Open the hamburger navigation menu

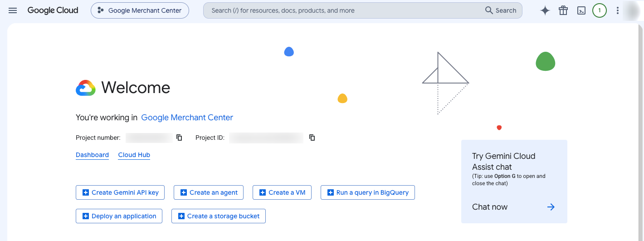coord(13,10)
